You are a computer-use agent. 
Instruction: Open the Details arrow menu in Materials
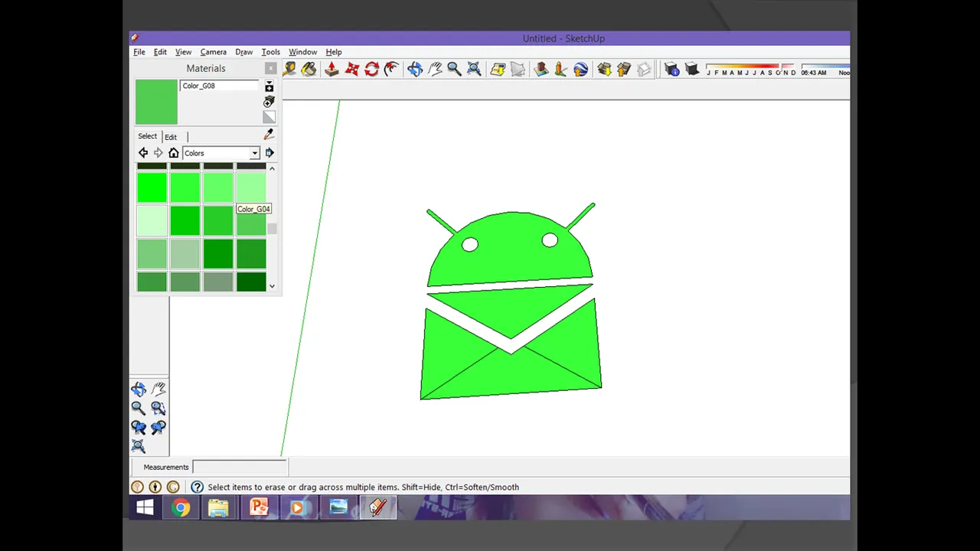point(269,153)
